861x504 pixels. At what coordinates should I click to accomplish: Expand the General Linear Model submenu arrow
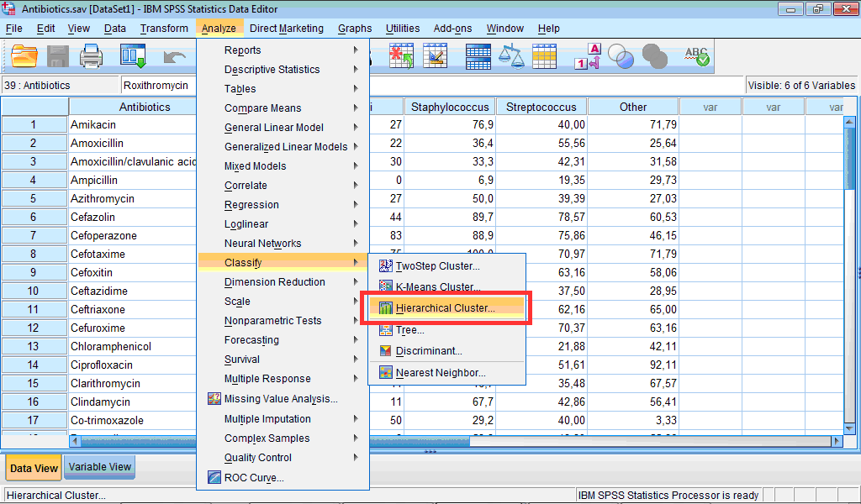(356, 127)
